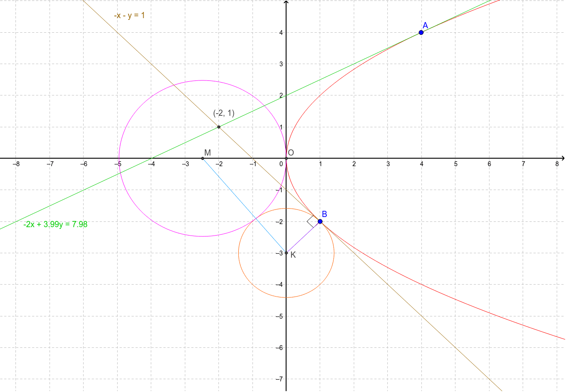Viewport: 566px width, 392px height.
Task: Click the y-axis tick label -7
Action: (279, 379)
